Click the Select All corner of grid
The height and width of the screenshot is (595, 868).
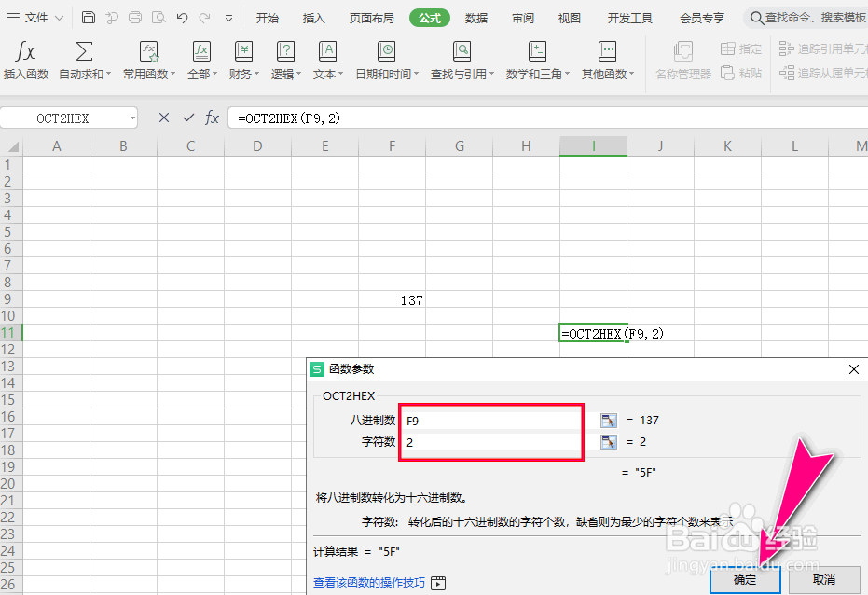pos(11,146)
